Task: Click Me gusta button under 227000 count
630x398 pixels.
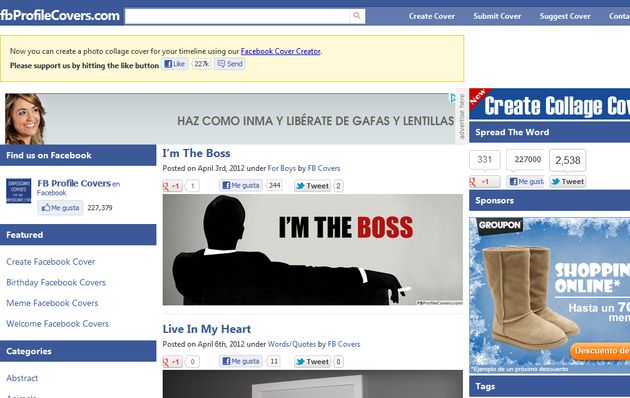Action: tap(526, 182)
